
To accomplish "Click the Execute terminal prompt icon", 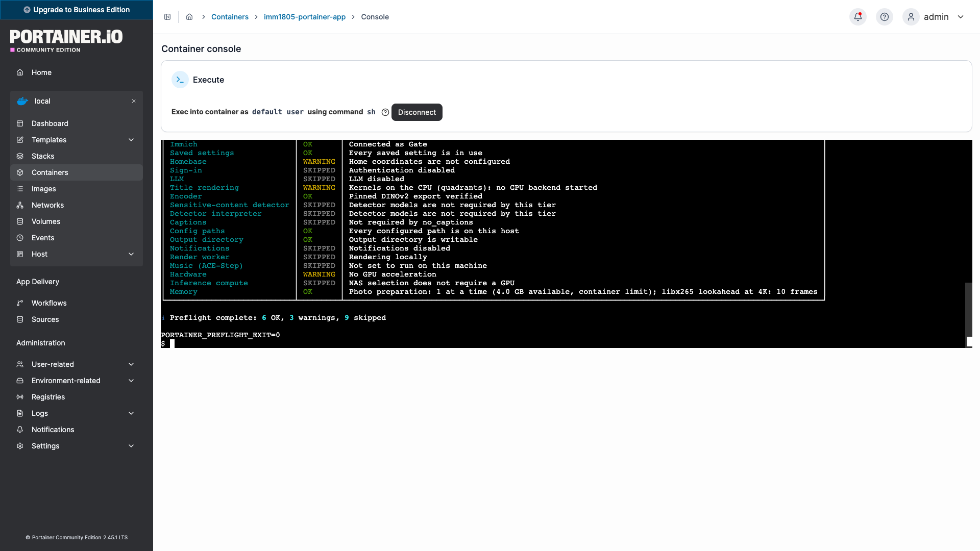I will [180, 80].
